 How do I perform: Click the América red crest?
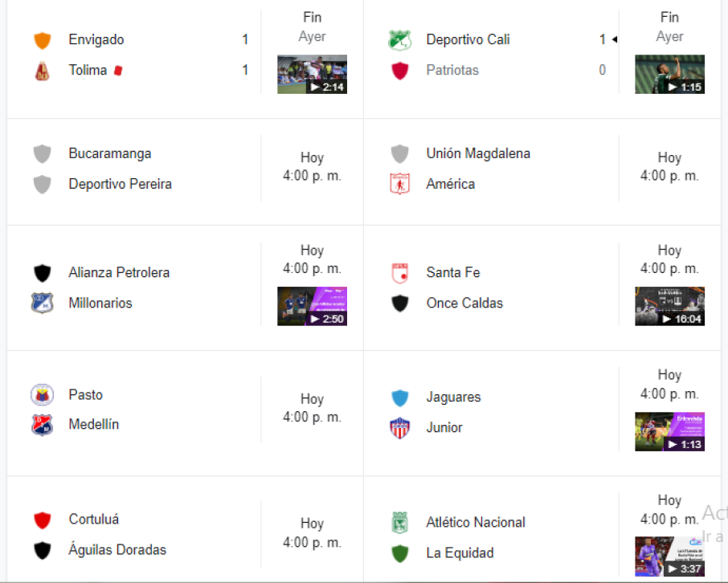(399, 185)
